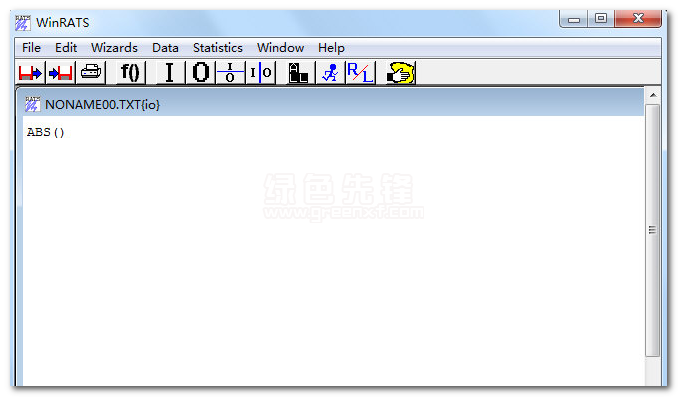Select the I input window icon
Screen dimensions: 678x397
coord(170,72)
